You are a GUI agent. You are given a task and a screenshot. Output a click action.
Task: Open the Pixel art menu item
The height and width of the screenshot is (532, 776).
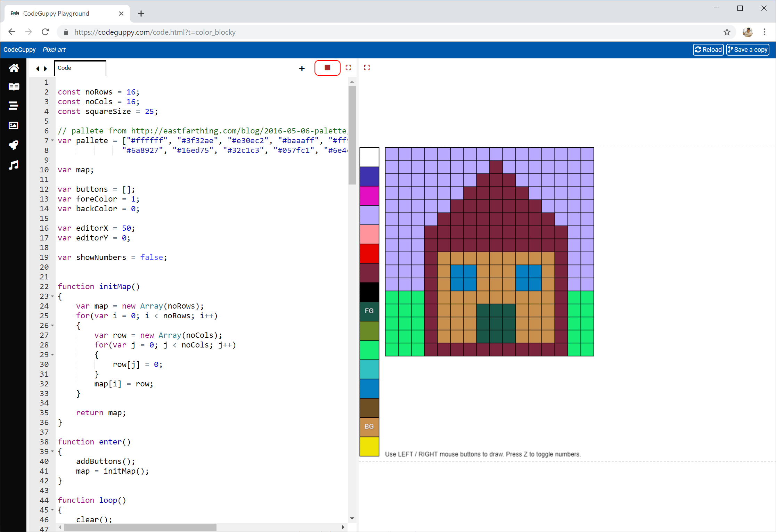click(x=54, y=49)
